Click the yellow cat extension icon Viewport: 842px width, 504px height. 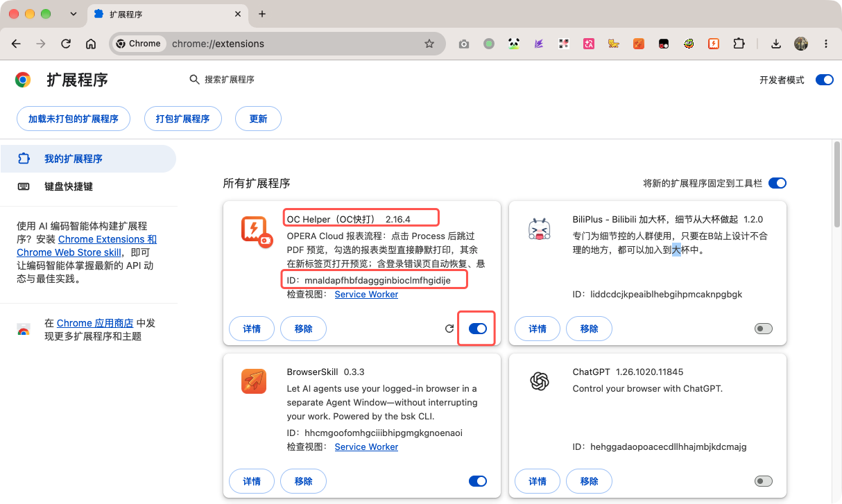614,44
